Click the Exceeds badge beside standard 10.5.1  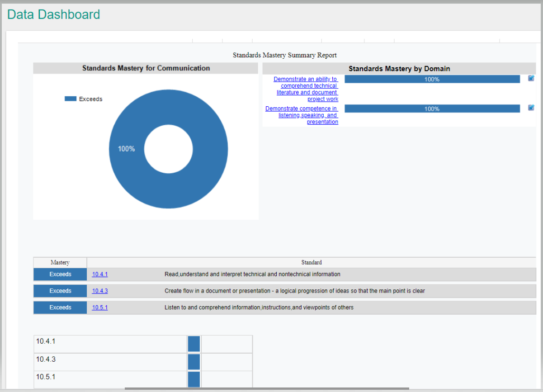point(60,307)
